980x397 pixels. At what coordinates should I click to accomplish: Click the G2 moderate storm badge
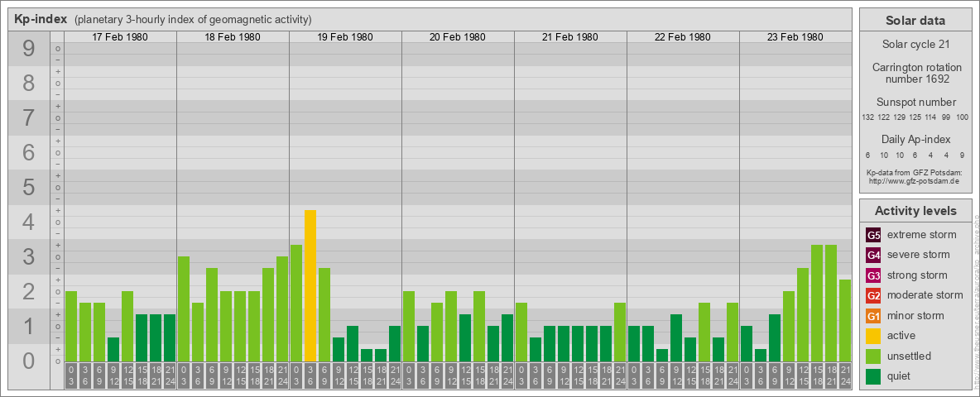pyautogui.click(x=873, y=295)
